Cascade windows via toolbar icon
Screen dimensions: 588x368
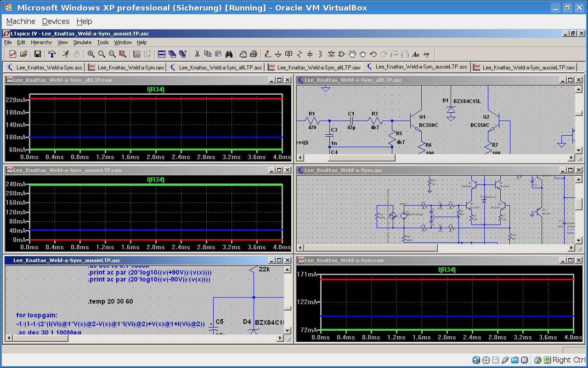(x=172, y=54)
